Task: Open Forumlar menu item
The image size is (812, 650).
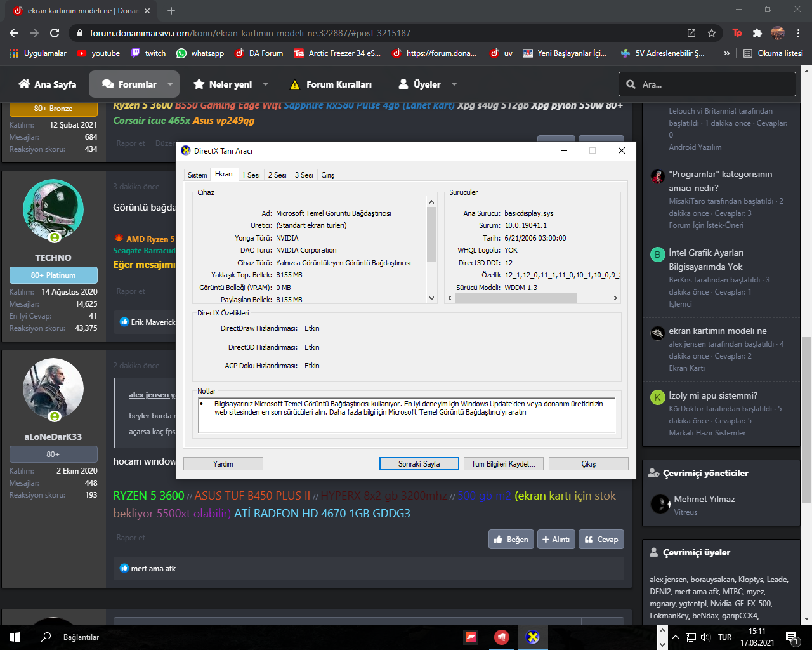Action: 129,84
